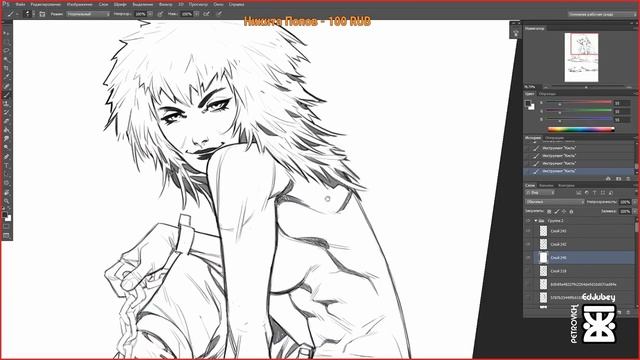Select the Eyedropper tool
Viewport: 640px width, 360px height.
point(6,77)
